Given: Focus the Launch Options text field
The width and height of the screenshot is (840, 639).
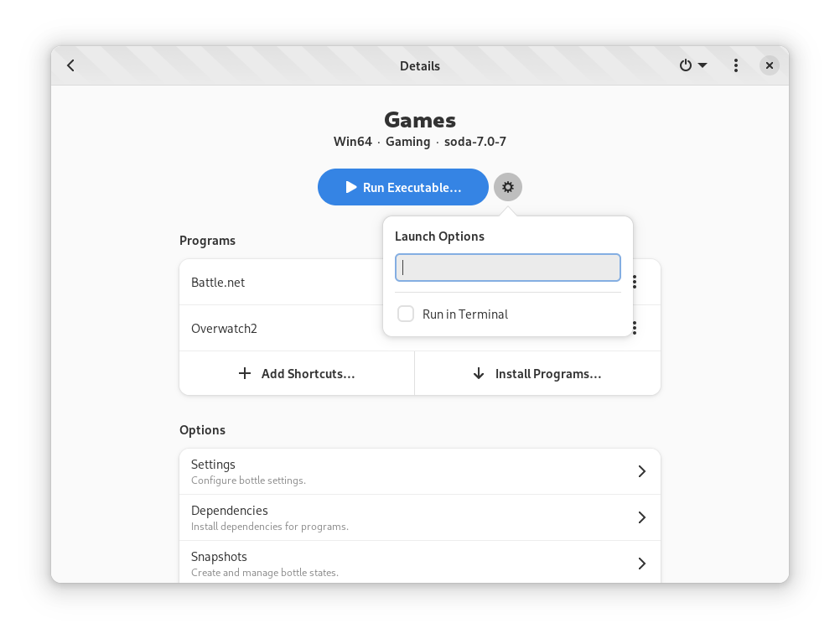Looking at the screenshot, I should pos(507,268).
